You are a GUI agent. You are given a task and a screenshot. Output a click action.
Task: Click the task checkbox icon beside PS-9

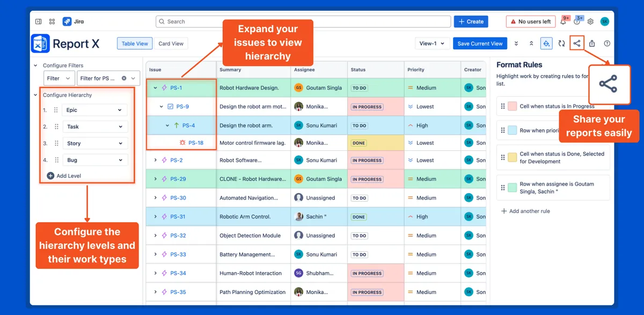click(171, 107)
